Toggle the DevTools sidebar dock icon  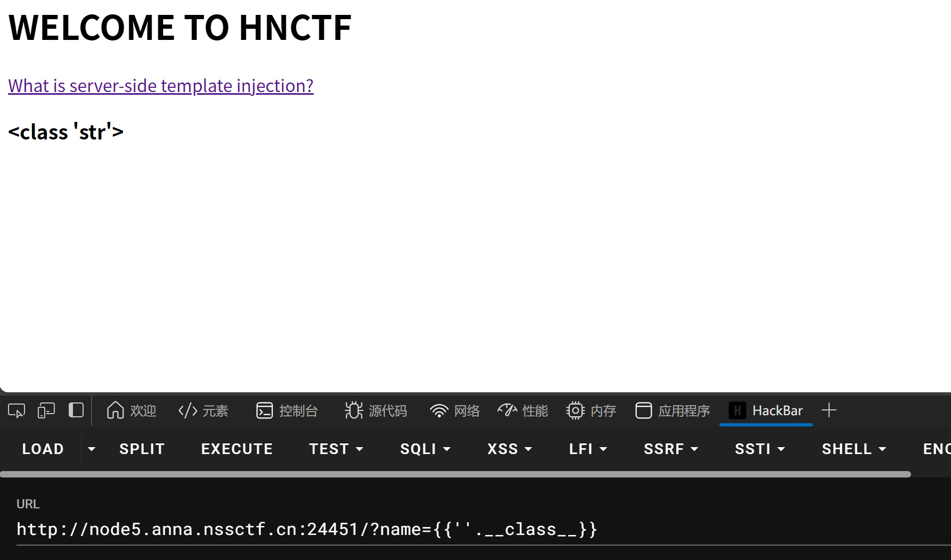pos(76,410)
